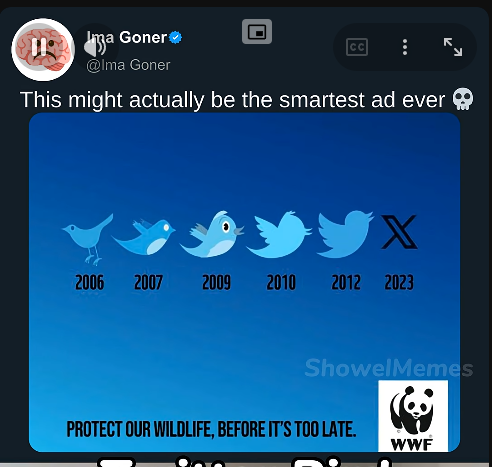Click the @Ima Goner handle
This screenshot has width=492, height=467.
(x=128, y=65)
